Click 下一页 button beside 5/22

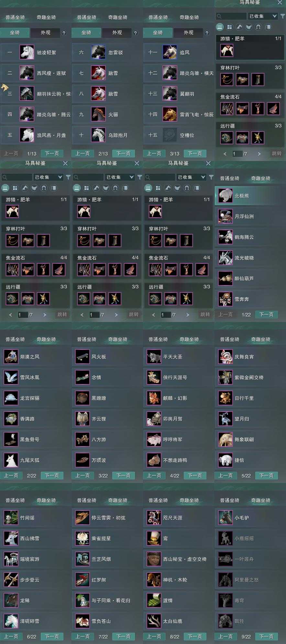tap(266, 476)
